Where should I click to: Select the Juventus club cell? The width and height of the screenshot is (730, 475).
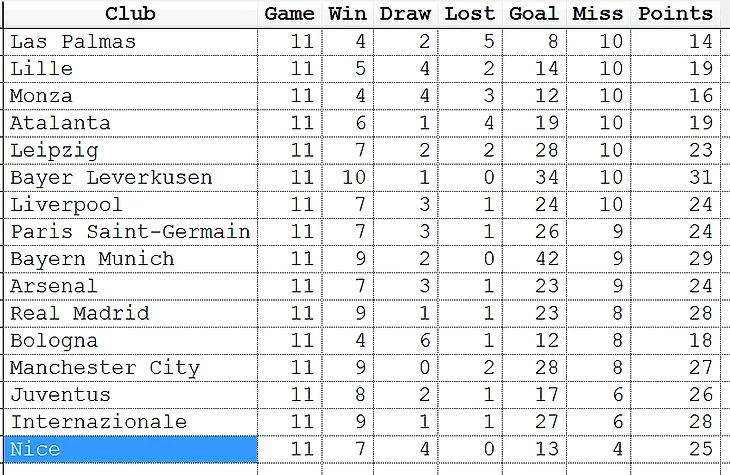[130, 395]
